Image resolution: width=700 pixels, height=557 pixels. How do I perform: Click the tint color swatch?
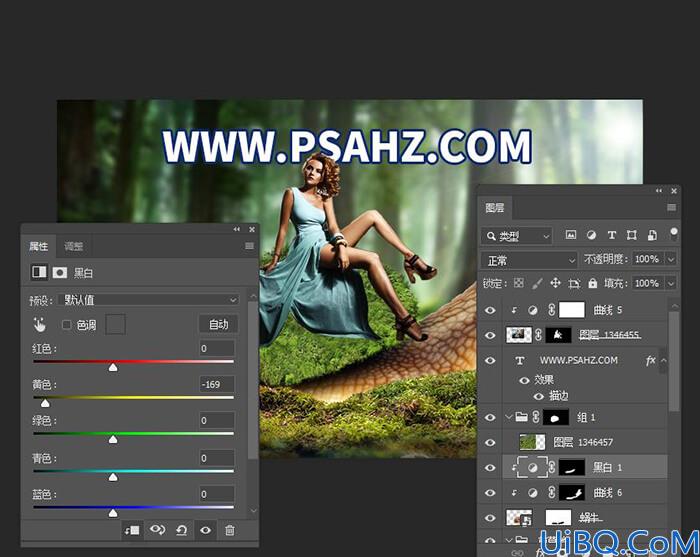pyautogui.click(x=115, y=324)
